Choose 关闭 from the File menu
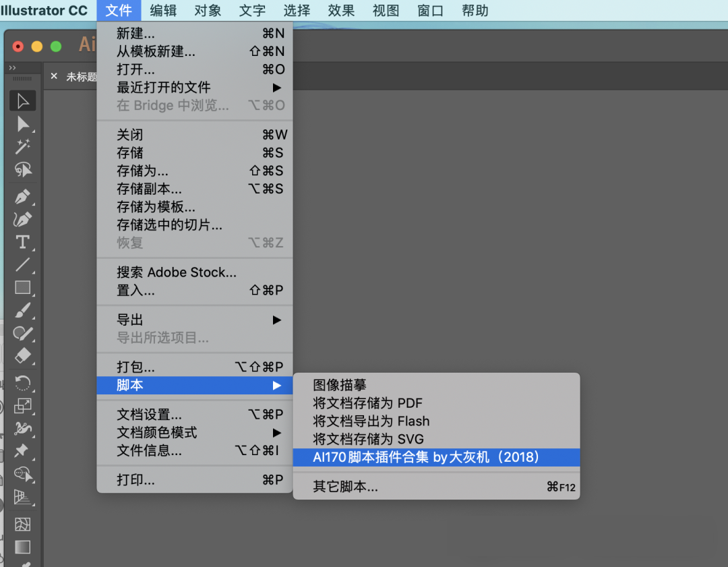Viewport: 728px width, 567px height. click(195, 135)
